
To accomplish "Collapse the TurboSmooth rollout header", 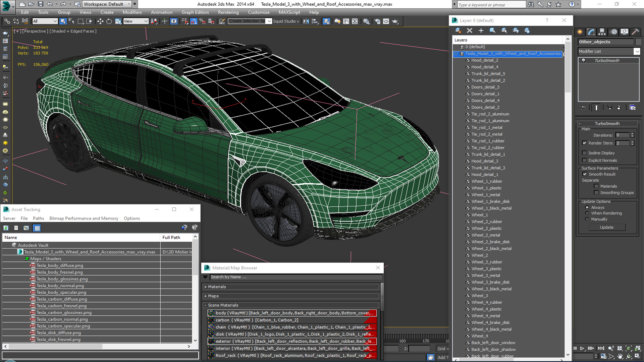I will [x=607, y=124].
